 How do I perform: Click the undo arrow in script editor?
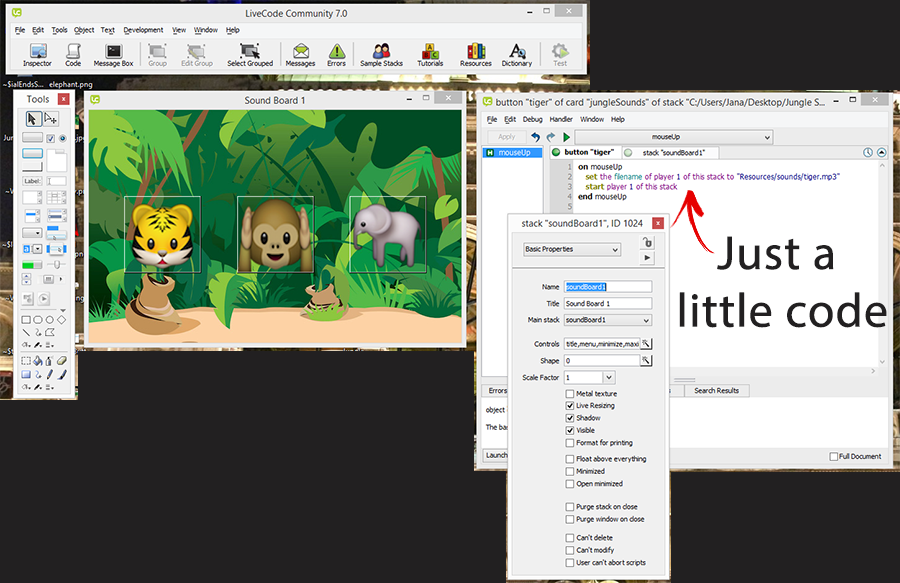535,137
